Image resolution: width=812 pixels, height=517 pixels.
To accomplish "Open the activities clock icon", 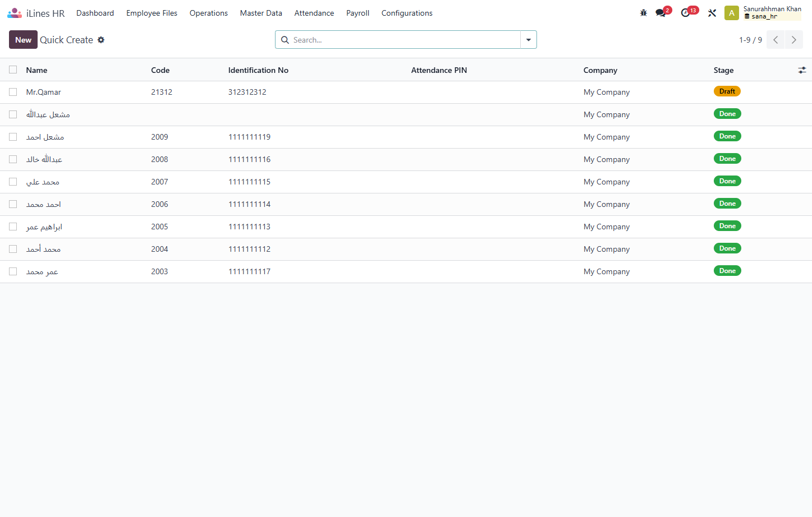I will 685,13.
